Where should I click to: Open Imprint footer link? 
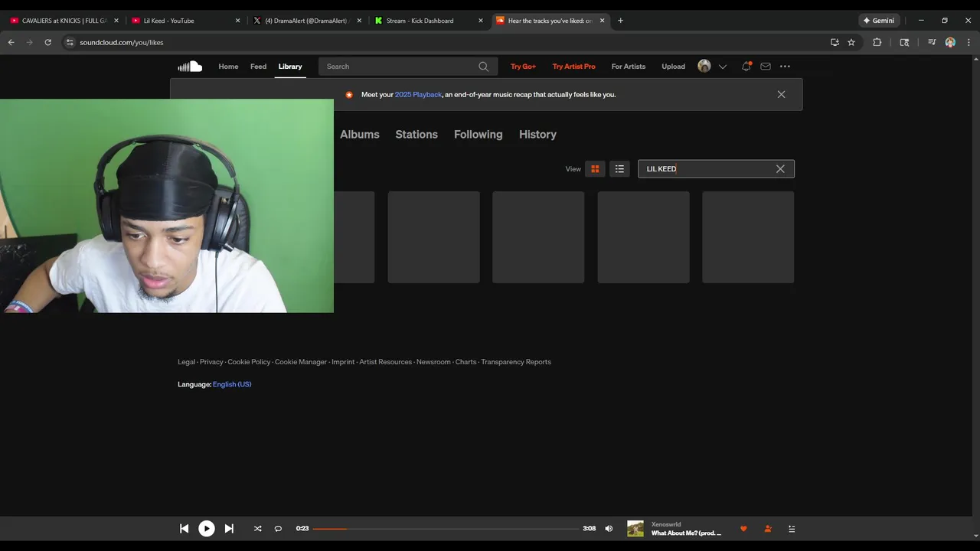tap(343, 362)
